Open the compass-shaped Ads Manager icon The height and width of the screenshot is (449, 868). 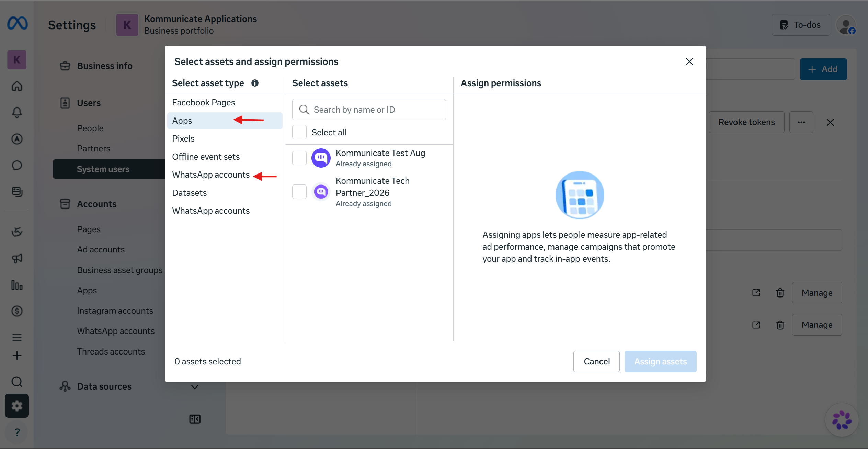(x=17, y=139)
